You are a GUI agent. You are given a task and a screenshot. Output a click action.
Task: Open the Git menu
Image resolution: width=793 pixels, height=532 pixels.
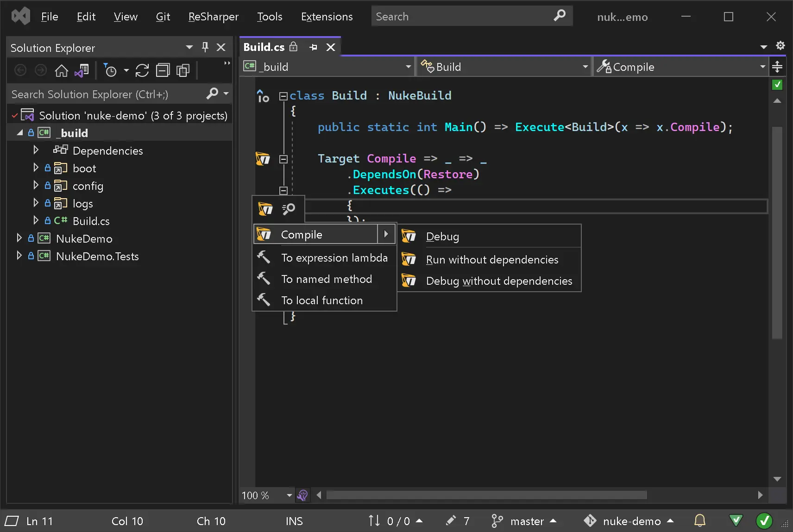pos(163,17)
